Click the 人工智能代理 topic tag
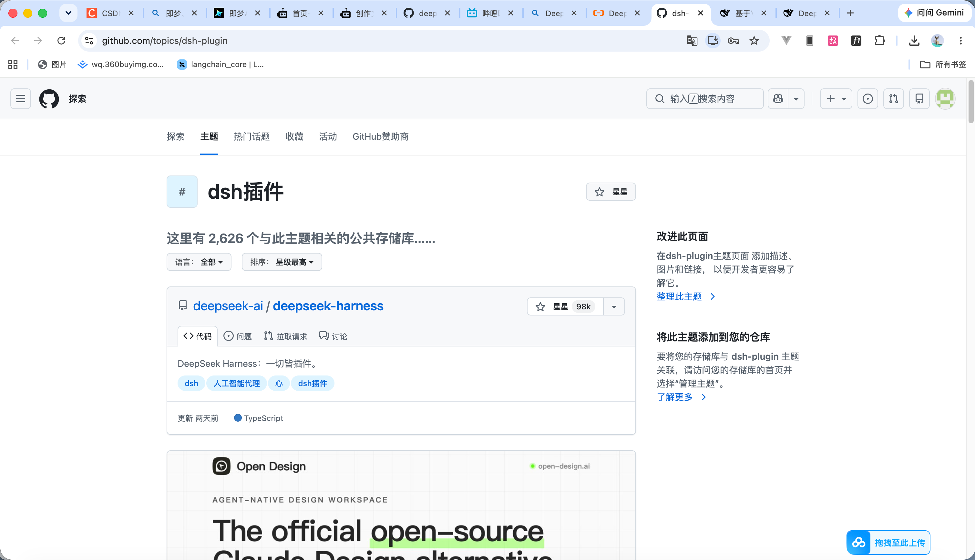 pyautogui.click(x=236, y=384)
